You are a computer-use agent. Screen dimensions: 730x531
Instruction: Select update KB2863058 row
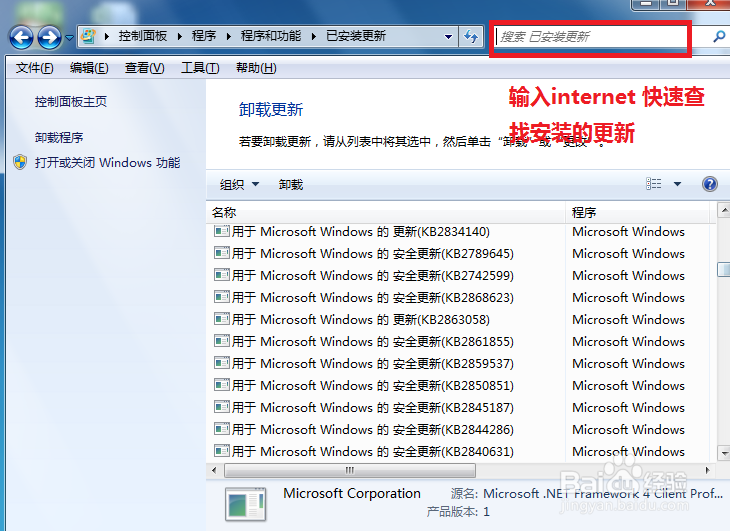click(x=461, y=320)
